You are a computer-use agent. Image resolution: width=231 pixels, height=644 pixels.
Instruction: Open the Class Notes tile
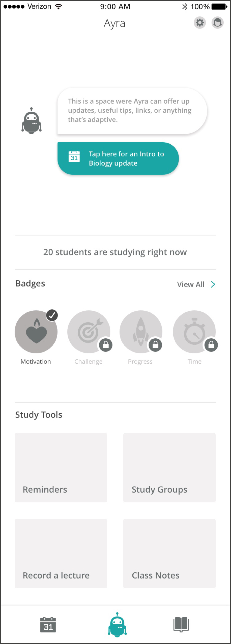point(169,554)
